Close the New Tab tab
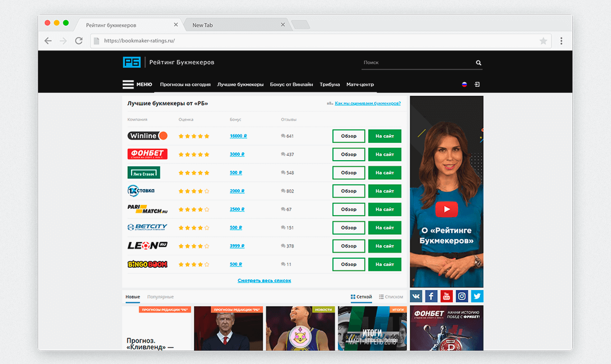611x364 pixels. tap(283, 25)
